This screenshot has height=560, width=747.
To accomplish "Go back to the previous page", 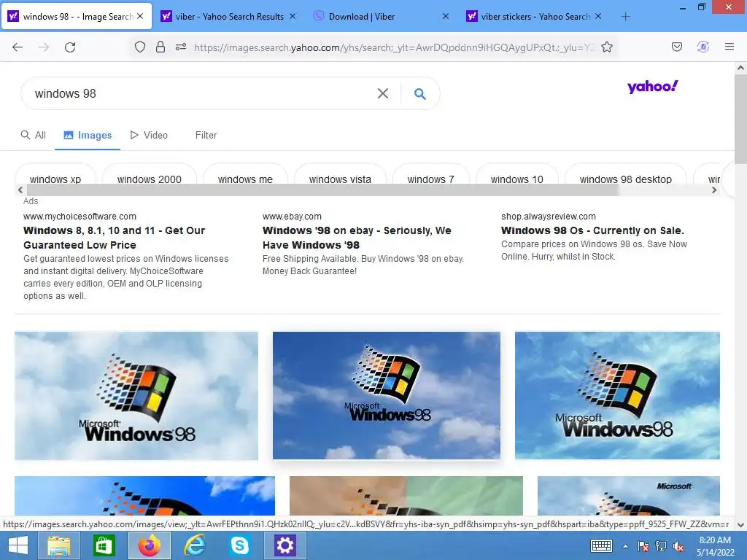I will click(18, 47).
